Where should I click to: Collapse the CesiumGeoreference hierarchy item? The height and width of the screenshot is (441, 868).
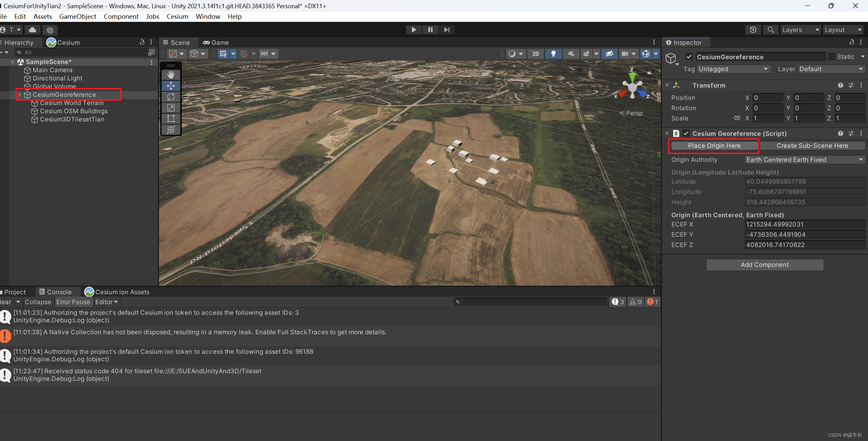click(x=20, y=95)
